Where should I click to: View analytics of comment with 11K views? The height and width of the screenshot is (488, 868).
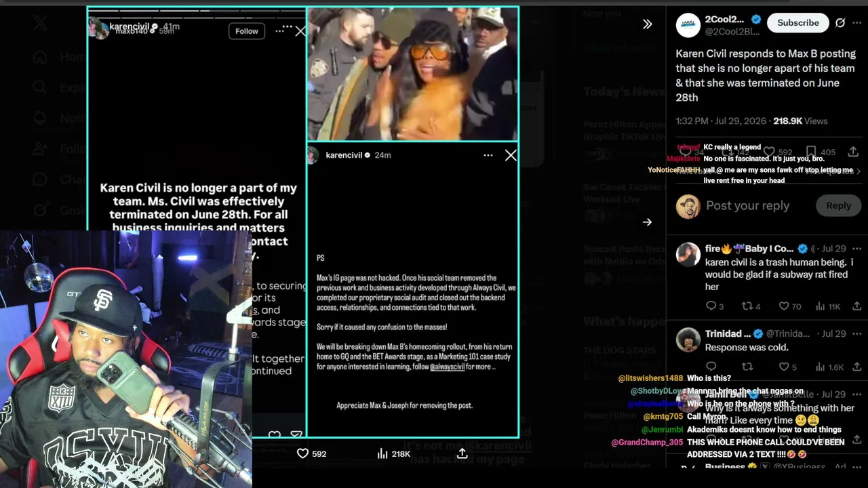pyautogui.click(x=828, y=306)
